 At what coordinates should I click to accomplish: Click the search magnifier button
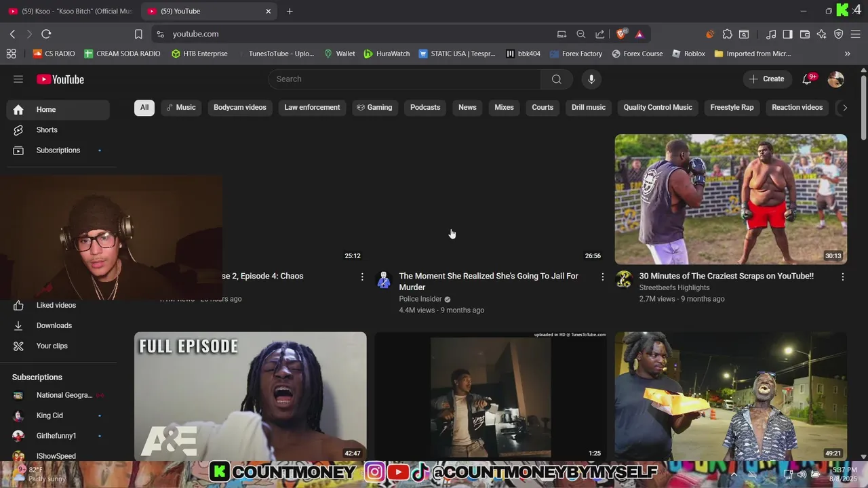point(557,79)
